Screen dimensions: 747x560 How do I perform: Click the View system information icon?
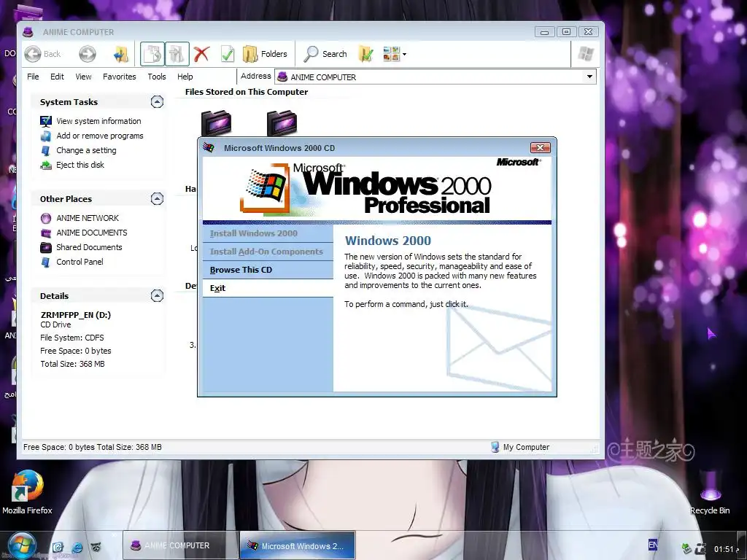point(46,121)
